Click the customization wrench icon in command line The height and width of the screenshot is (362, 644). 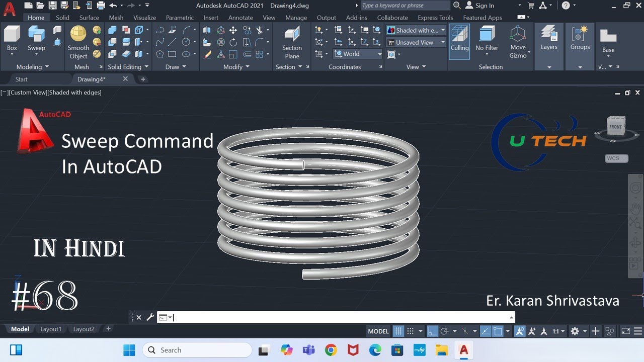150,317
